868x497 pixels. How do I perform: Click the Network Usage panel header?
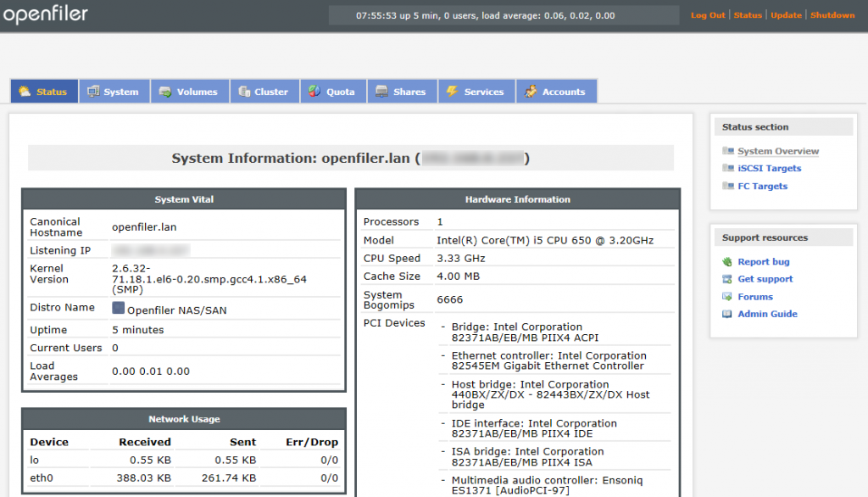coord(184,419)
